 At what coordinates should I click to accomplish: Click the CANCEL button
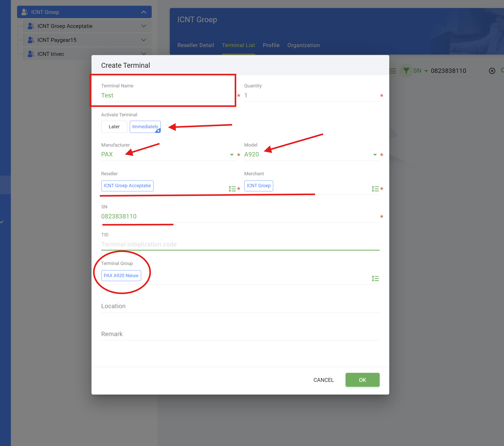pos(324,380)
